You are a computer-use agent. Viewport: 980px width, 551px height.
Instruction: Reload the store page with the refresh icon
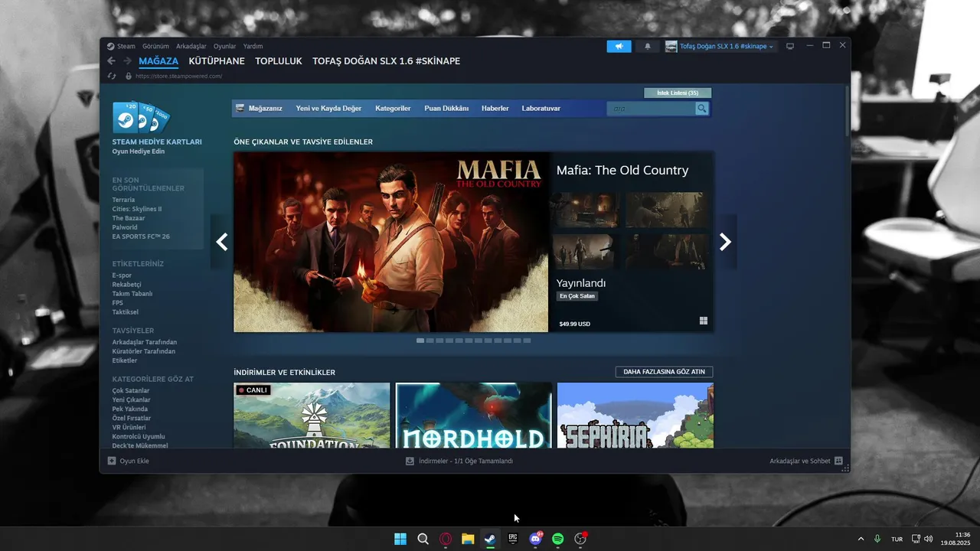click(x=111, y=76)
